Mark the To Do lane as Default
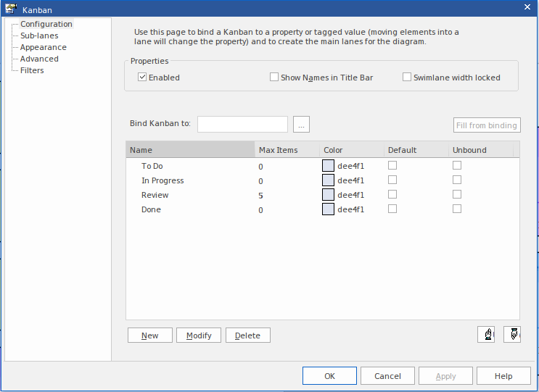The width and height of the screenshot is (539, 392). (x=392, y=166)
